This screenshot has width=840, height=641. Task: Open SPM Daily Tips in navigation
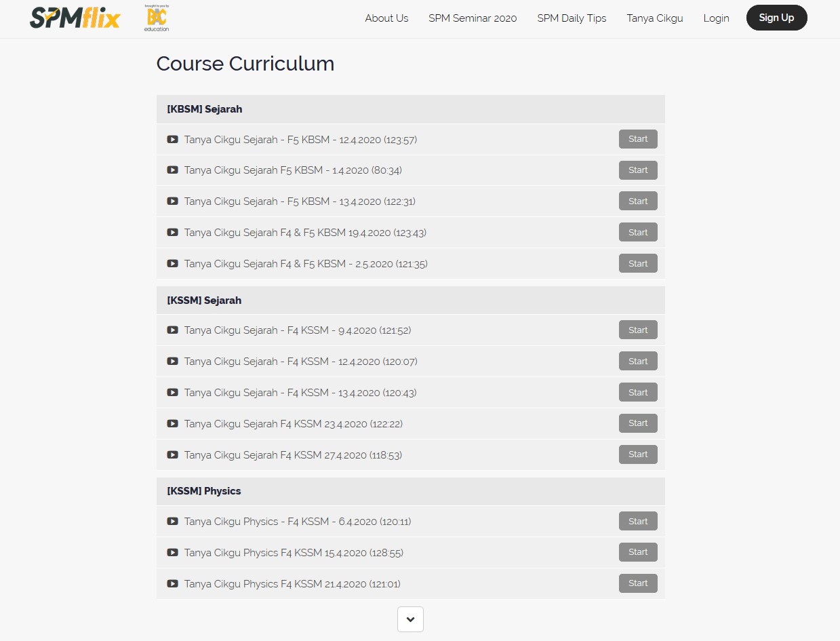(572, 18)
